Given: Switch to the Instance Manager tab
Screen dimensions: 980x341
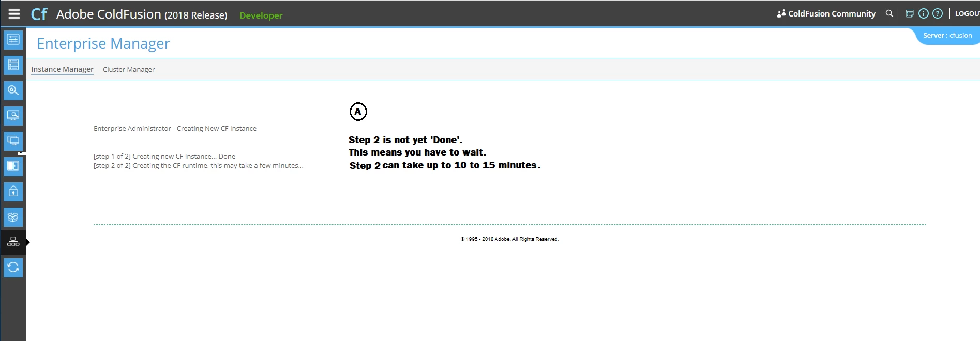Looking at the screenshot, I should [62, 69].
